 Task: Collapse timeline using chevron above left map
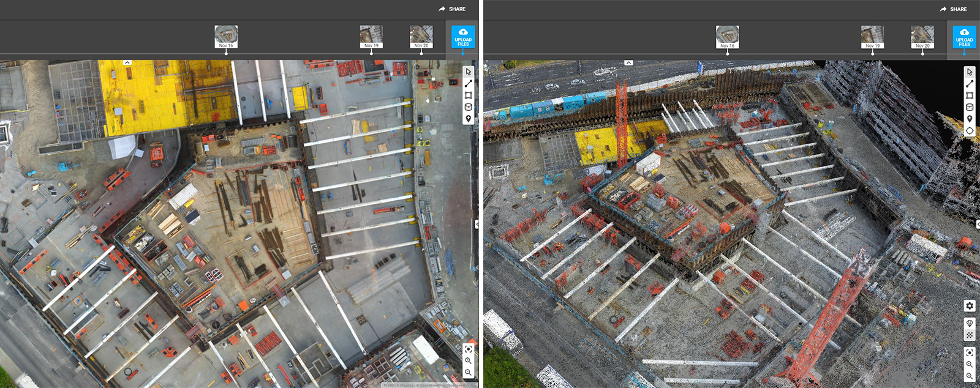tap(127, 62)
